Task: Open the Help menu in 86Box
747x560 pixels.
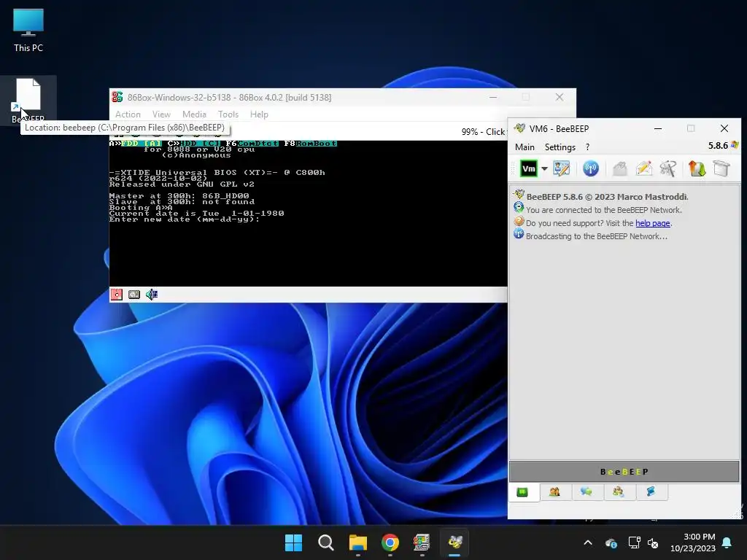Action: coord(259,114)
